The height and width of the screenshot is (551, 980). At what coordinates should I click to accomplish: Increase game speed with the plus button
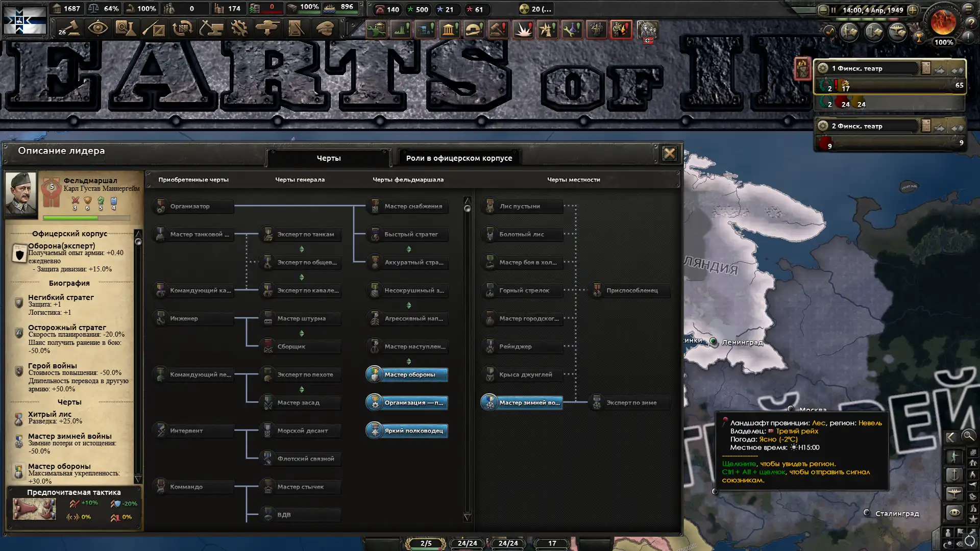click(x=913, y=10)
